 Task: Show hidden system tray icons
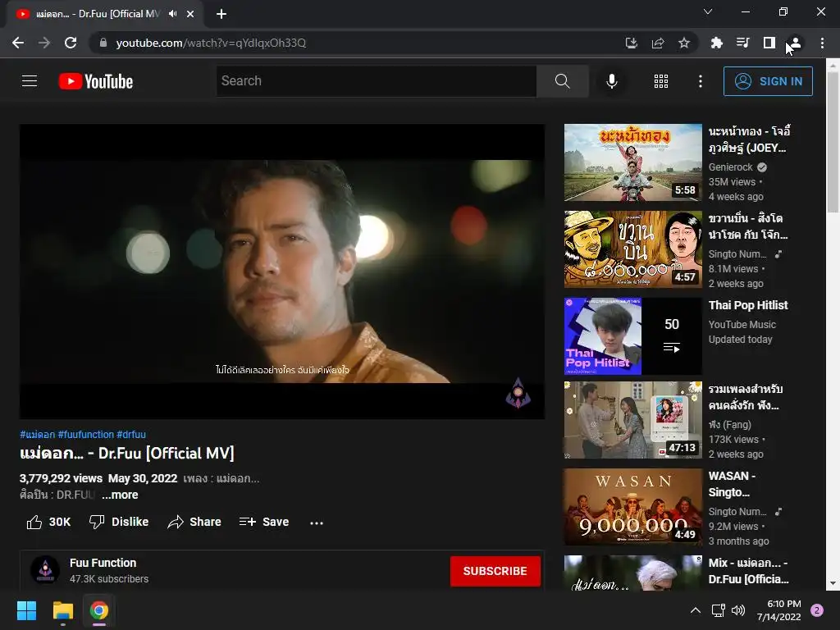695,610
